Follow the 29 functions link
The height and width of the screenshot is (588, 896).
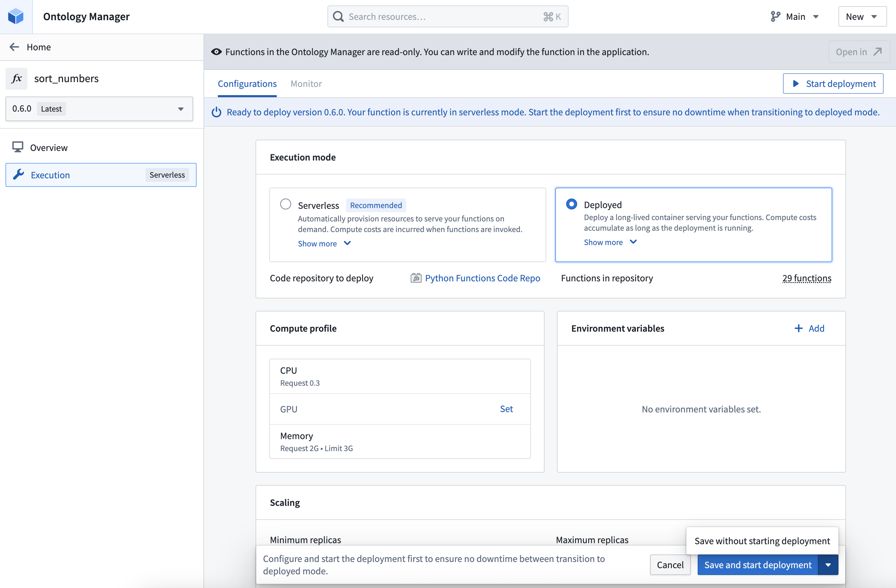[807, 278]
